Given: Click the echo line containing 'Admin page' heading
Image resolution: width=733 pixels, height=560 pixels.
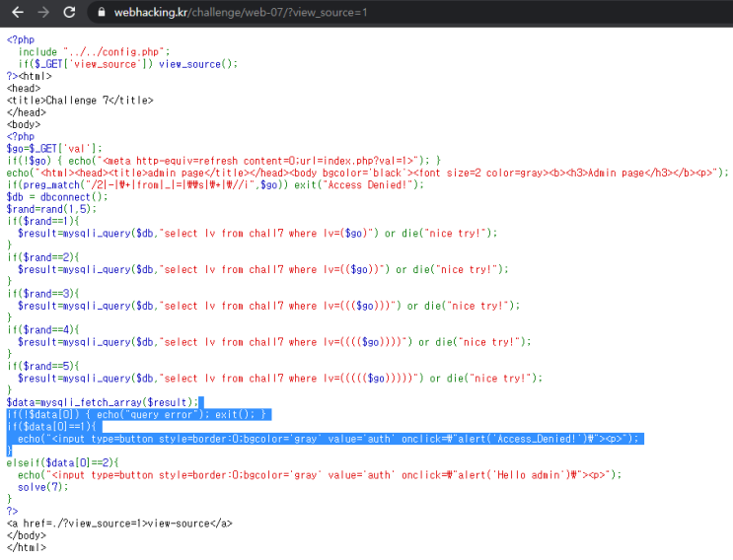Looking at the screenshot, I should click(x=367, y=173).
